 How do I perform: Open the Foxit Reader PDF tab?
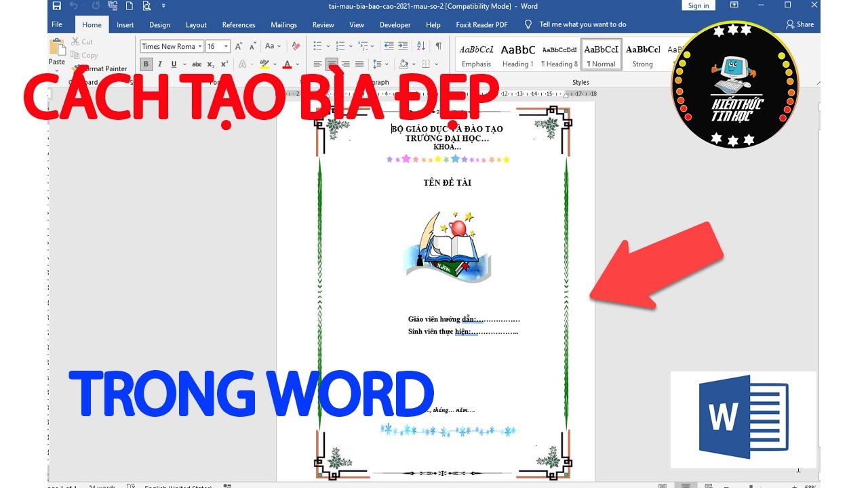481,24
